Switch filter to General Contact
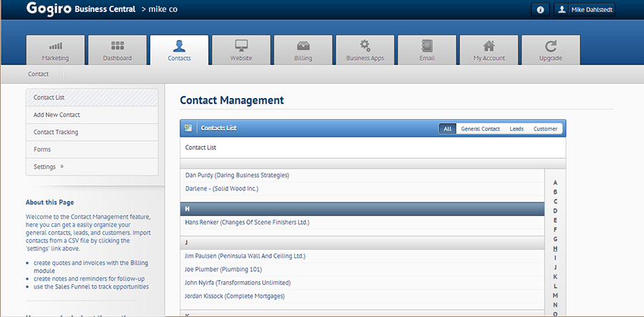The width and height of the screenshot is (644, 317). pyautogui.click(x=480, y=129)
